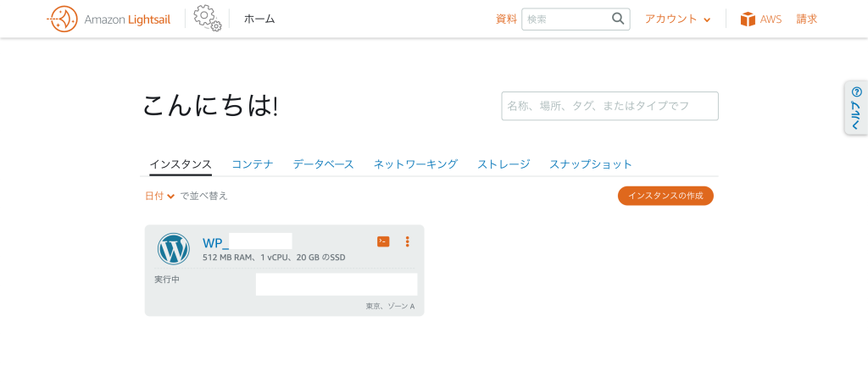Launch the terminal connect icon on WP instance
The height and width of the screenshot is (388, 868).
[383, 241]
